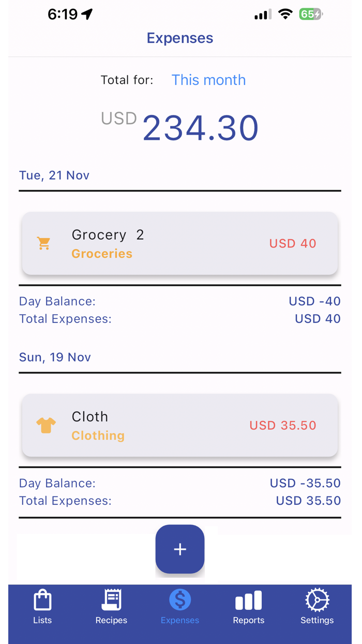Tap the plus icon to add an expense

click(180, 549)
